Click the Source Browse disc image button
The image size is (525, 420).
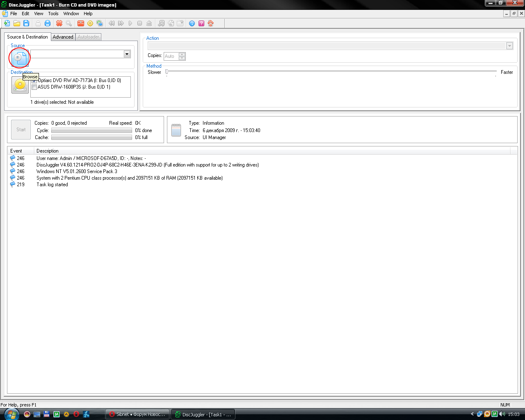tap(20, 58)
